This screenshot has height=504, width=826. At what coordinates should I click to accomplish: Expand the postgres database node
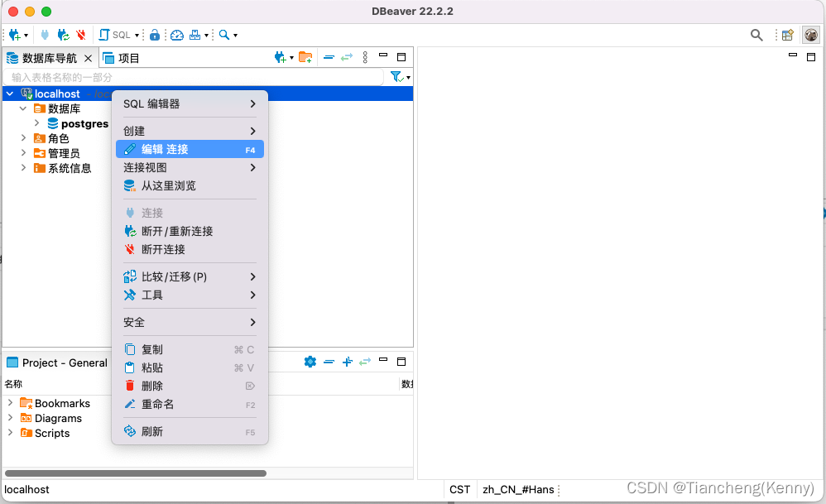point(36,123)
